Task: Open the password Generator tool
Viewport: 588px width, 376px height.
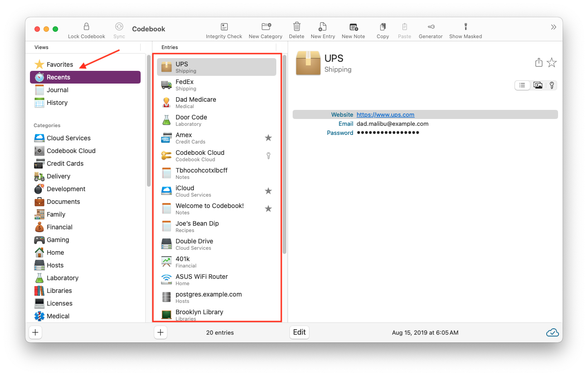Action: coord(431,27)
